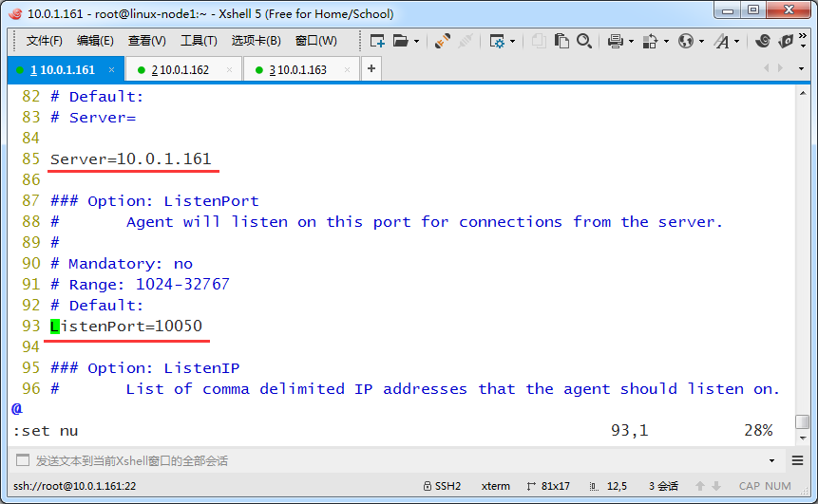Click the Color scheme icon
The width and height of the screenshot is (818, 504).
650,41
